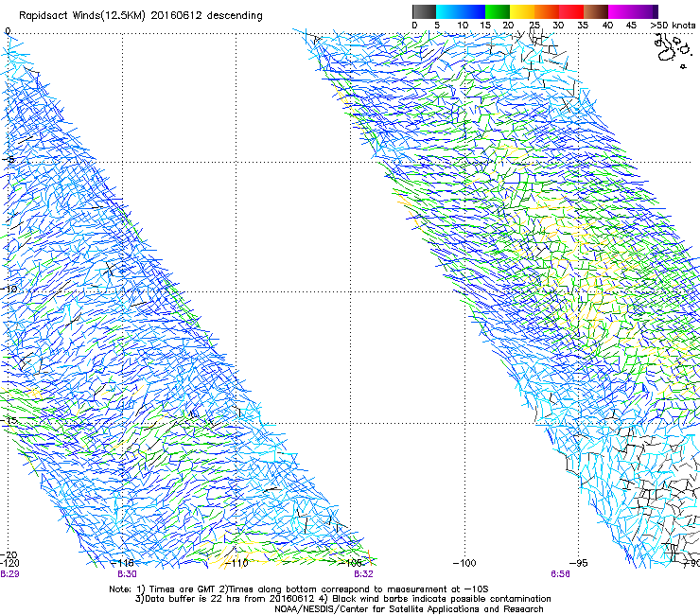Click the '8:32' purple time label

[x=363, y=574]
